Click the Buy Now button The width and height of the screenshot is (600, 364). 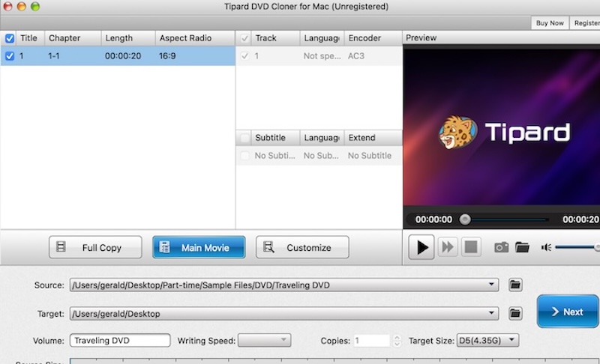[550, 23]
